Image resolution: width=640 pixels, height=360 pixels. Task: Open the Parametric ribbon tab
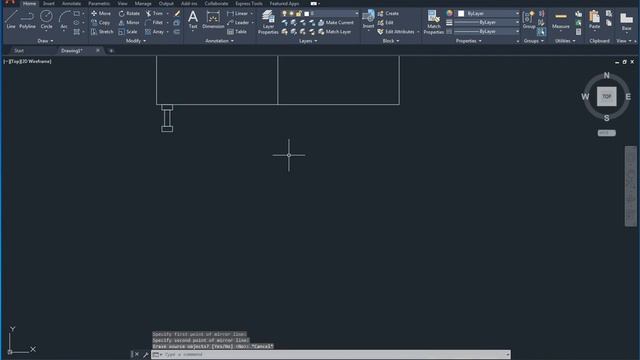(99, 3)
